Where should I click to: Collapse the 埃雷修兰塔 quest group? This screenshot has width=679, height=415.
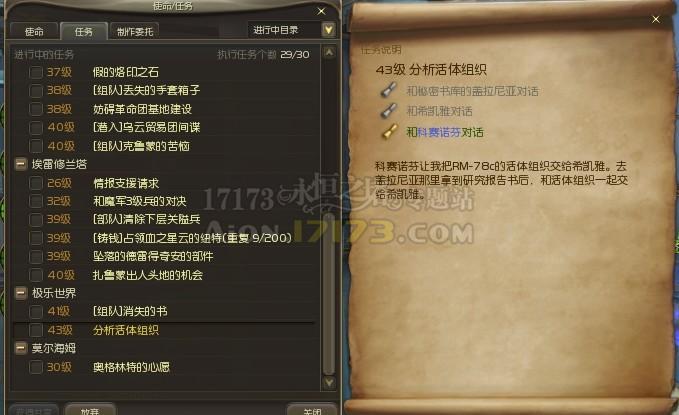pyautogui.click(x=20, y=164)
